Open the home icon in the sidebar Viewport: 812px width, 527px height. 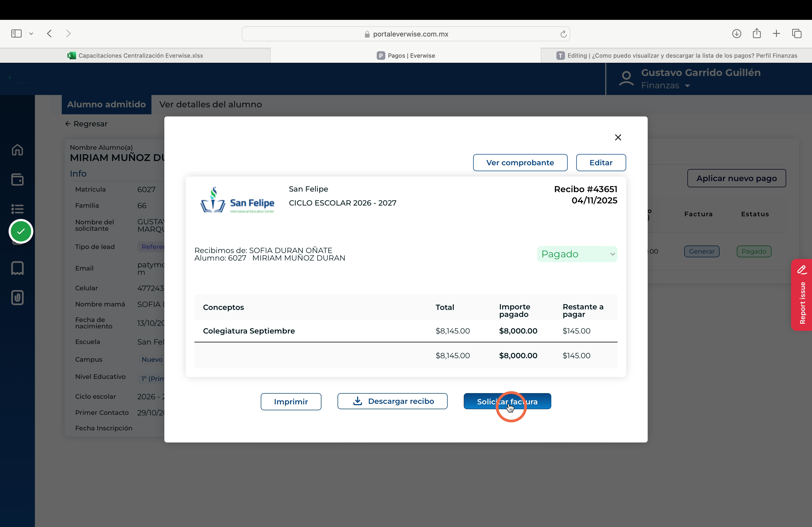(x=17, y=150)
